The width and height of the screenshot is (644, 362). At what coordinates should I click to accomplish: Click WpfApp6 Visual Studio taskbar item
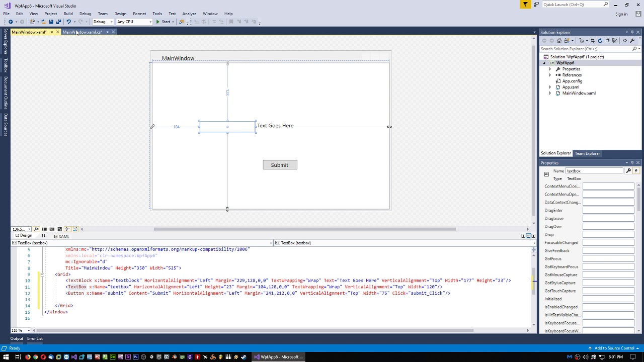(x=278, y=357)
